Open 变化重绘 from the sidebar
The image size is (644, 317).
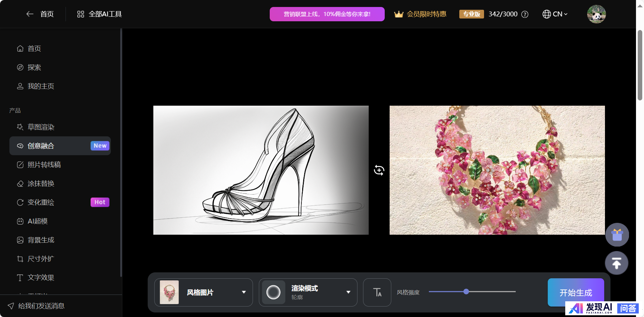(41, 202)
